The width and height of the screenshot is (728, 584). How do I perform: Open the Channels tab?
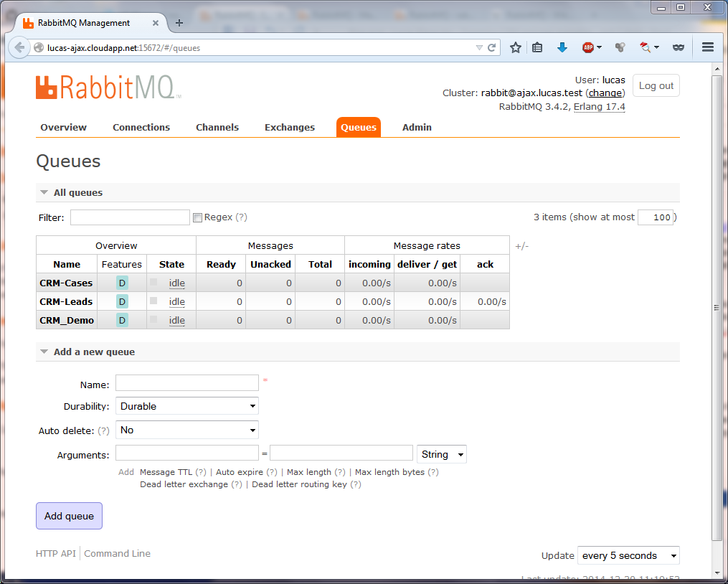217,127
